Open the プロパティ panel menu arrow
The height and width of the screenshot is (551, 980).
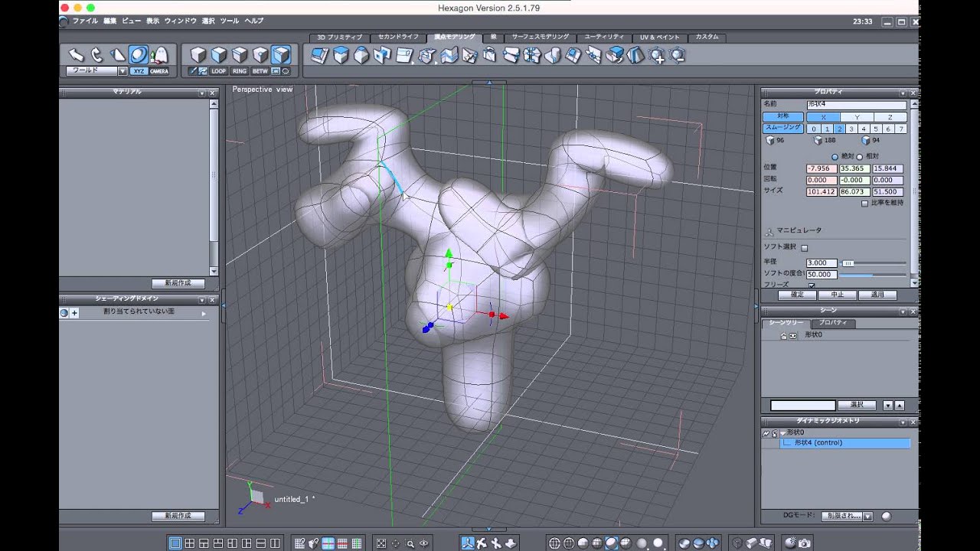click(902, 93)
